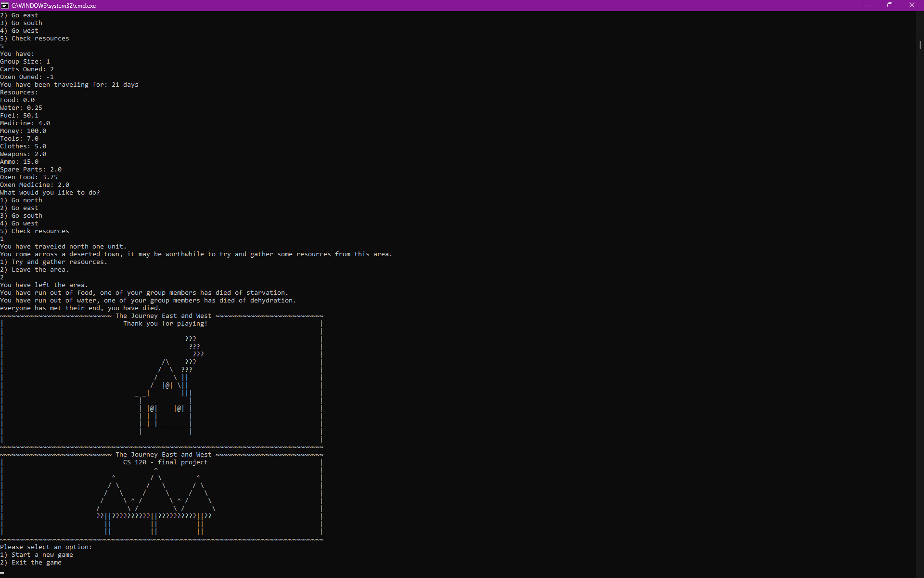
Task: Click the C:\WINDOWS\system32\cmd.exe title bar text
Action: click(53, 5)
